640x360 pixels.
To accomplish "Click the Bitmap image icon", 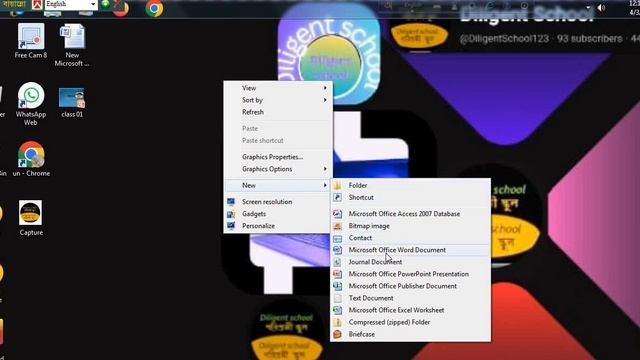I will 338,226.
